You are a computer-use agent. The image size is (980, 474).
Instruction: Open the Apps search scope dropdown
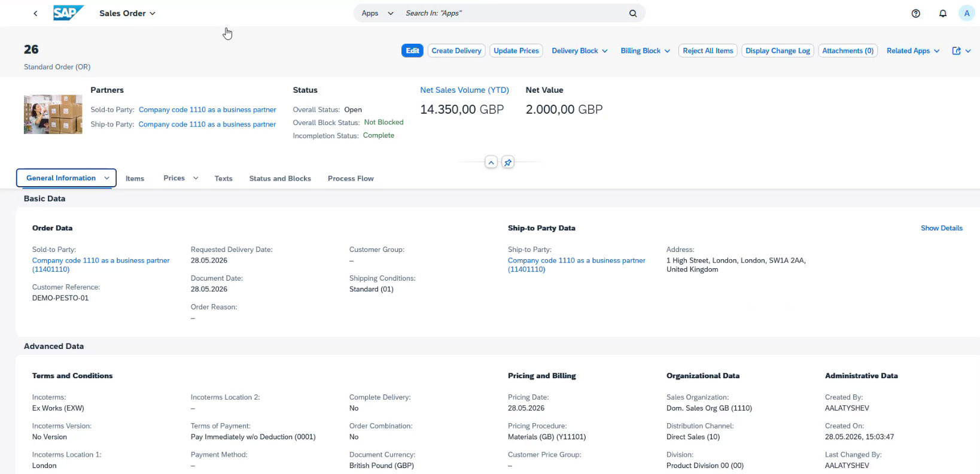(378, 13)
